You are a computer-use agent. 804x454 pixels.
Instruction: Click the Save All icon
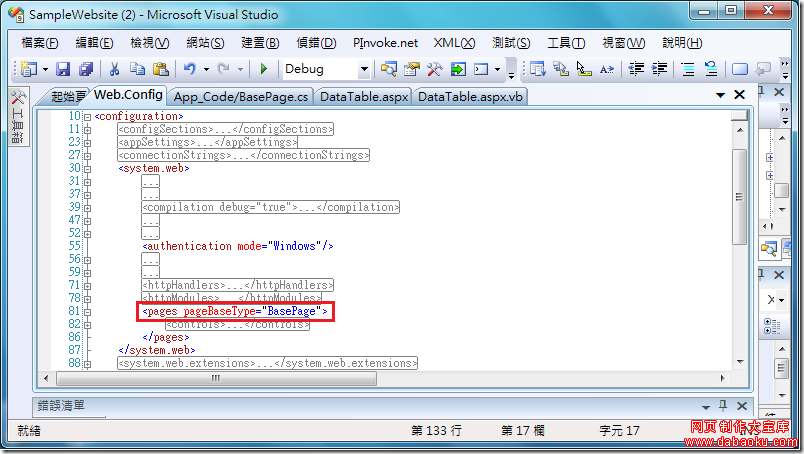coord(86,69)
